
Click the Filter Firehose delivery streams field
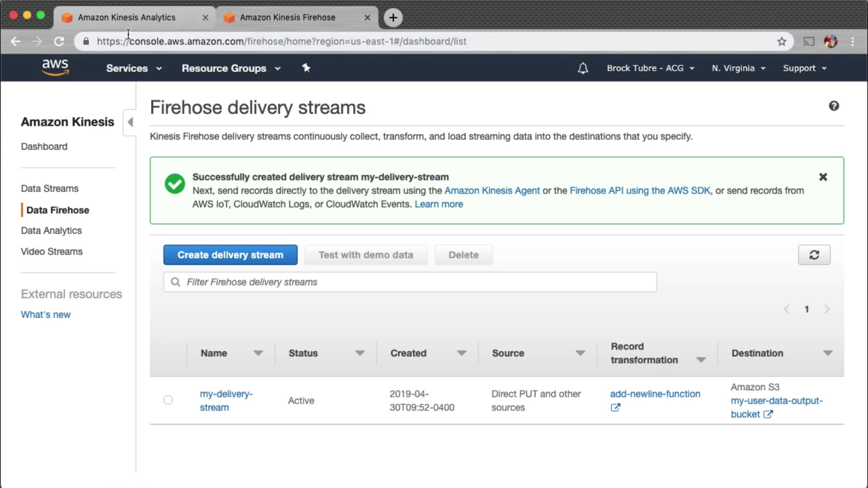click(410, 282)
